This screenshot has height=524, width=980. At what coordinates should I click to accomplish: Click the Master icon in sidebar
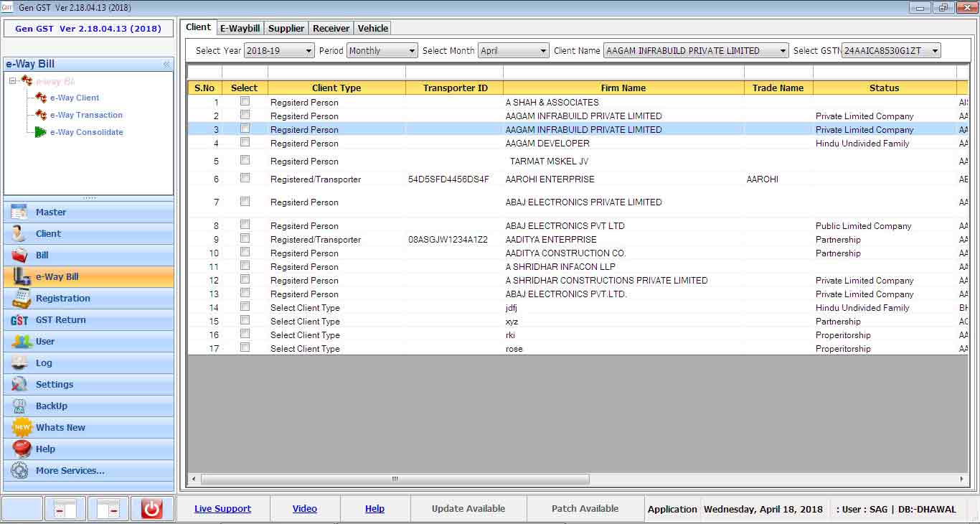tap(20, 212)
